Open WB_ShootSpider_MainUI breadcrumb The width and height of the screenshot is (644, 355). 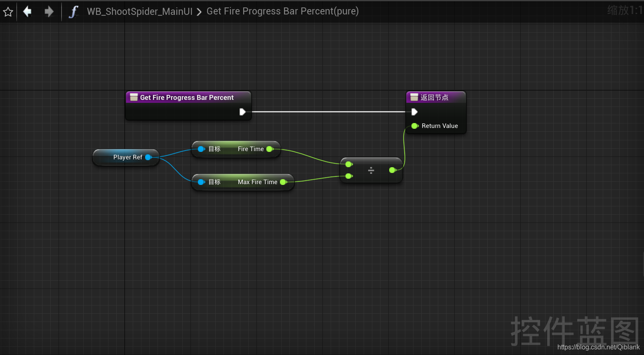(139, 12)
